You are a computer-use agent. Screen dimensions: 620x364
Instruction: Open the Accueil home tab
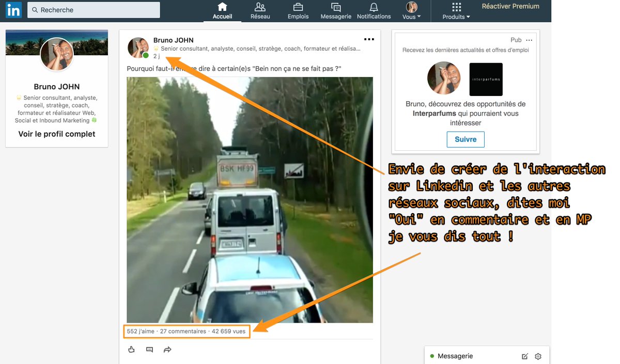pyautogui.click(x=222, y=11)
